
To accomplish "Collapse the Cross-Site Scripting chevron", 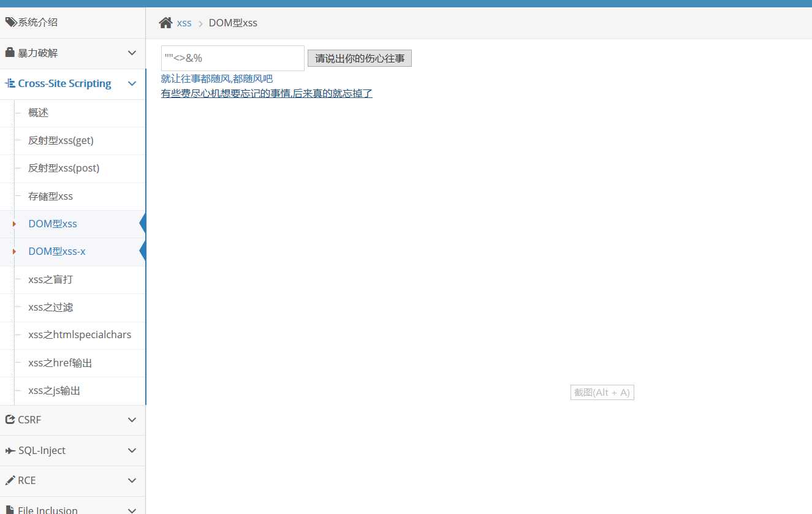I will point(132,84).
